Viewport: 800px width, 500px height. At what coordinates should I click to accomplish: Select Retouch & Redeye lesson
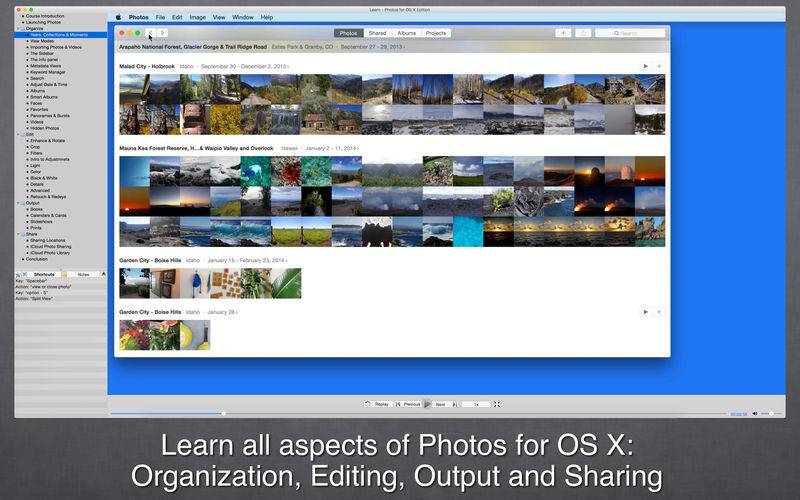pyautogui.click(x=48, y=196)
